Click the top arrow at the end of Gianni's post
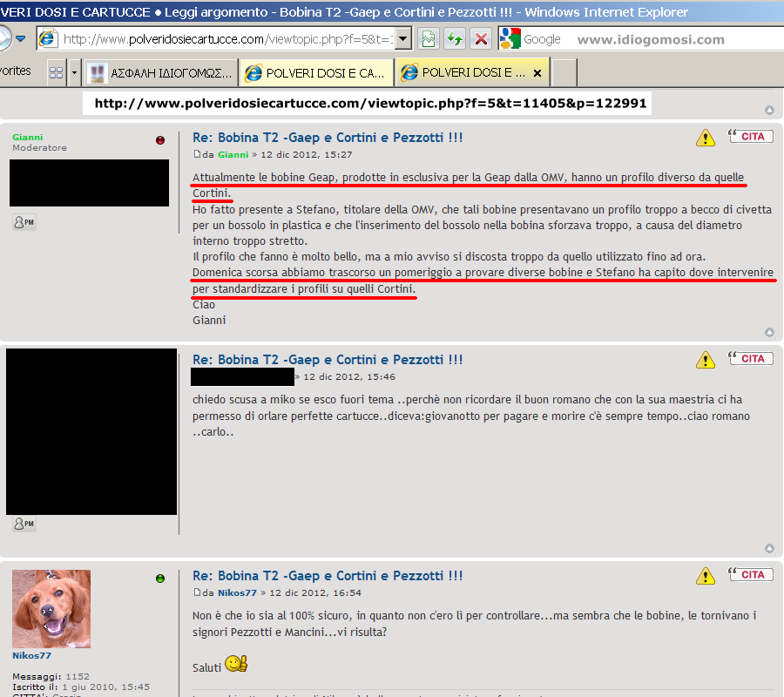 pos(769,332)
